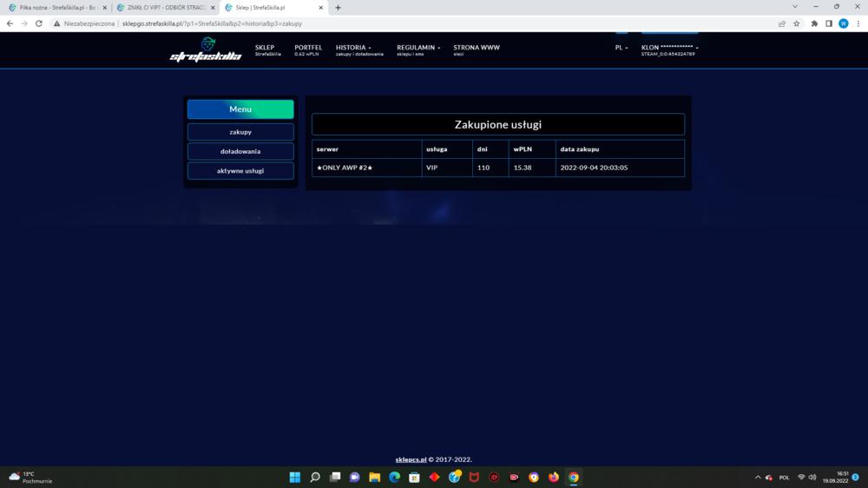Open the PORTFEL wallet page
Screen dimensions: 868x488
coord(308,49)
